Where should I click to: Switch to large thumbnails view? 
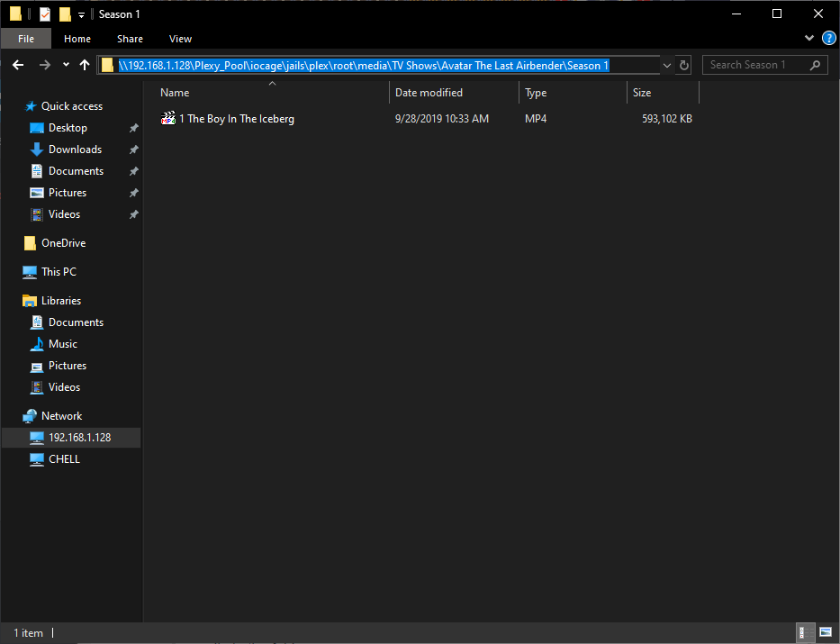(x=824, y=632)
